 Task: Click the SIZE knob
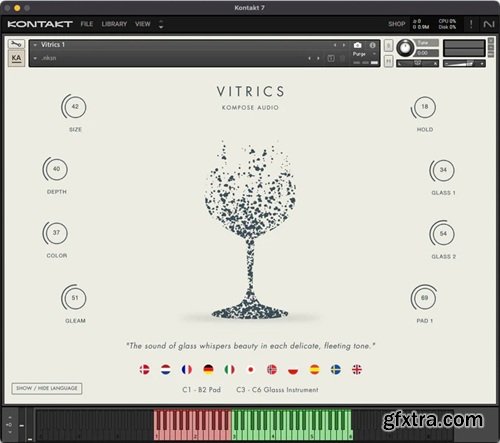point(74,107)
